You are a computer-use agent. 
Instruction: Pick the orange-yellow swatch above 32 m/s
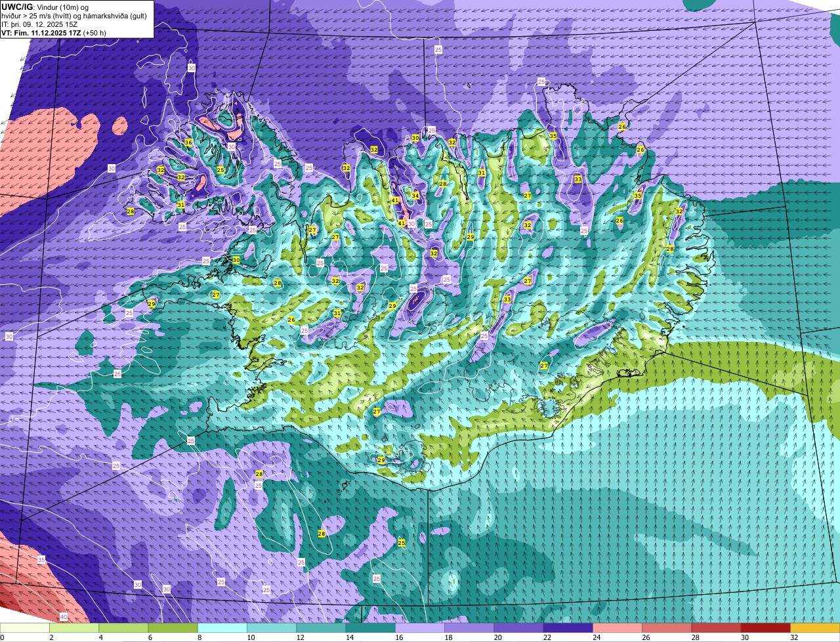click(x=815, y=628)
